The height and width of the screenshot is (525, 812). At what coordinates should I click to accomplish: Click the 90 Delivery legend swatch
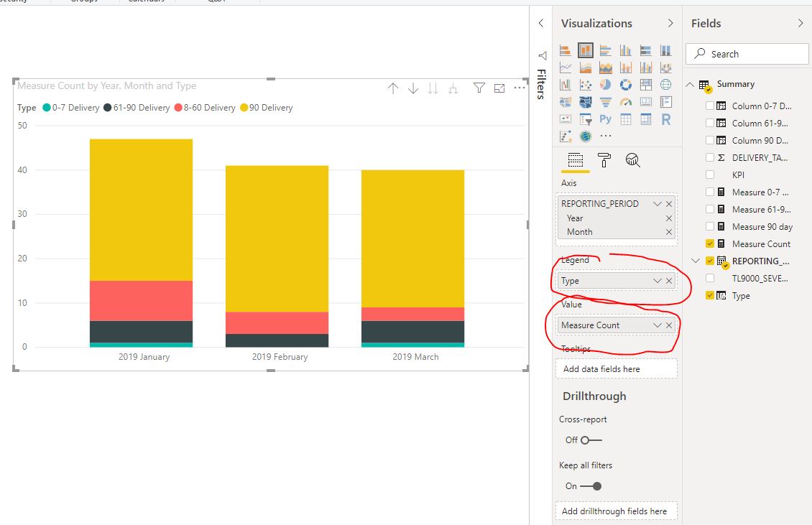pyautogui.click(x=244, y=108)
